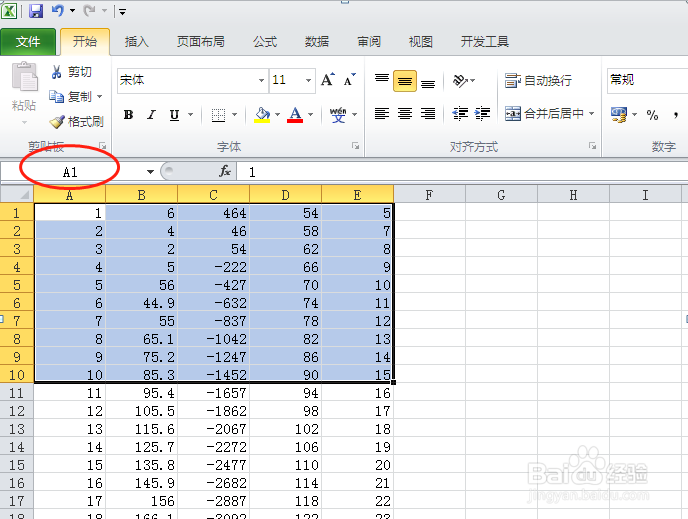
Task: Switch to the 开发工具 Developer tab
Action: (x=484, y=42)
